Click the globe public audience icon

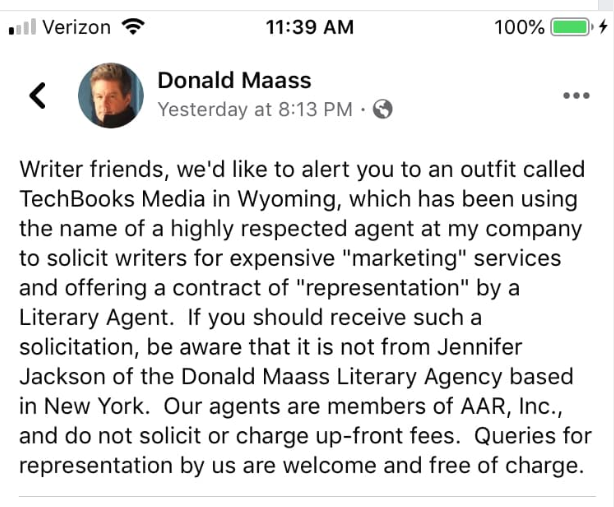382,110
